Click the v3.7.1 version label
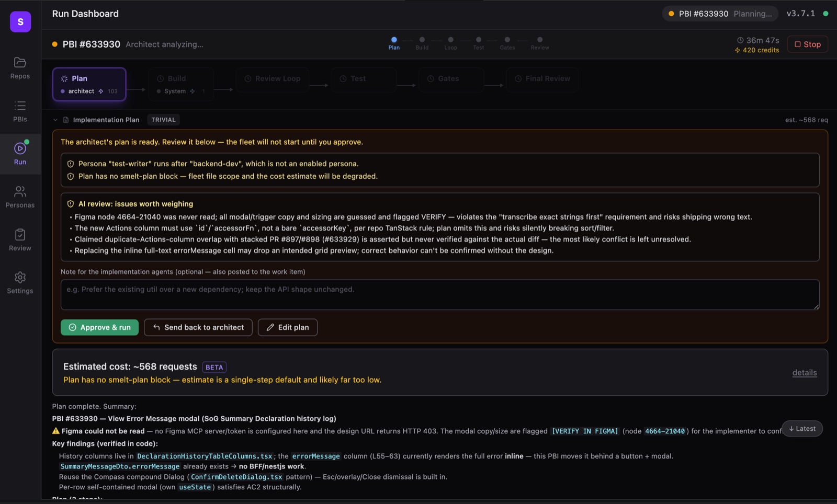Viewport: 837px width, 504px height. point(800,14)
